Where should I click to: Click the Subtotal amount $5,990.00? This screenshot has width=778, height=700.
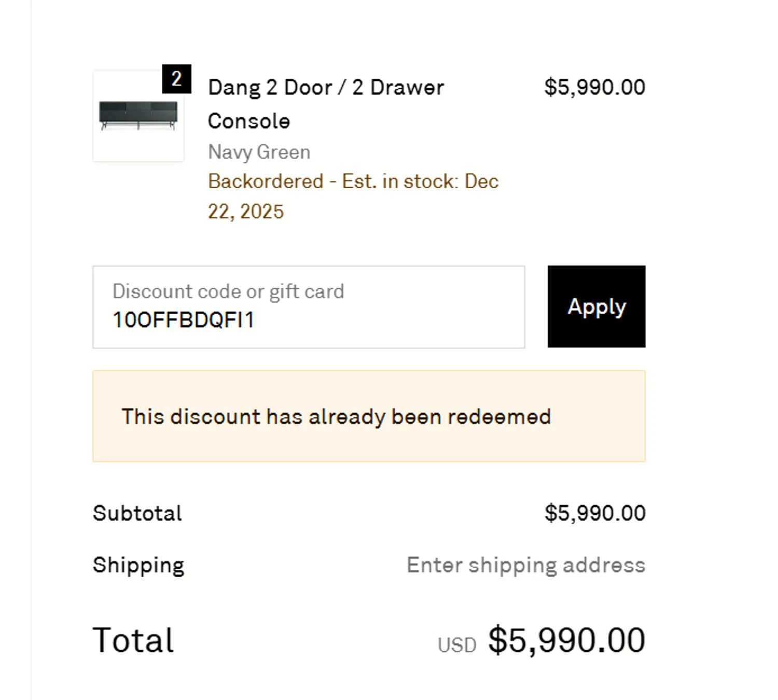tap(594, 513)
